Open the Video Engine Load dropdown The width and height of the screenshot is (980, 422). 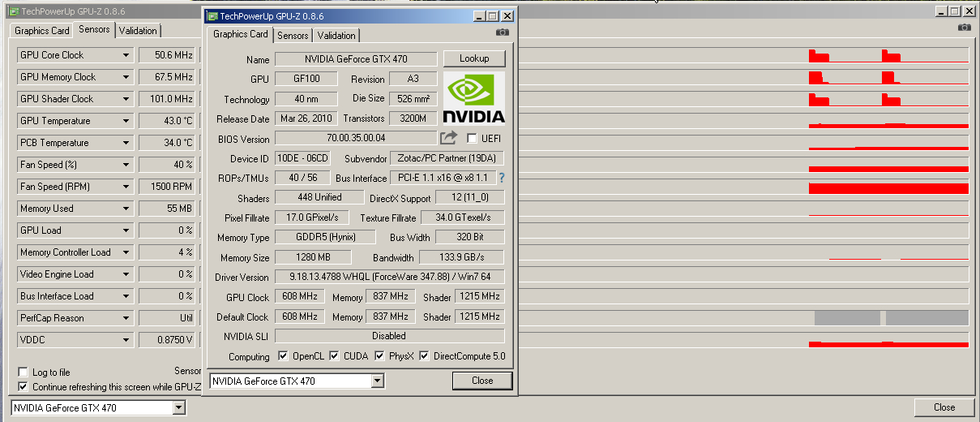click(x=126, y=274)
